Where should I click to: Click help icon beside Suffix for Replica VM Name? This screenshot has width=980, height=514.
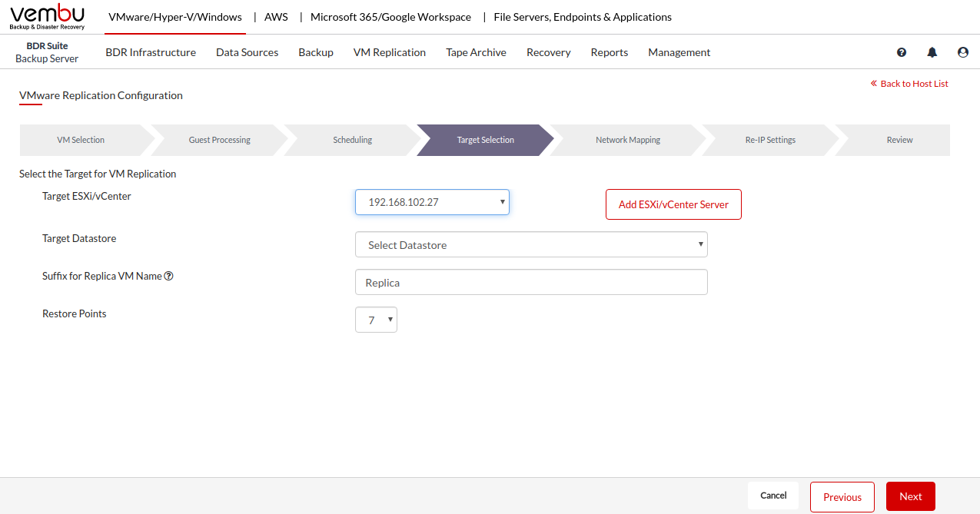click(x=168, y=276)
